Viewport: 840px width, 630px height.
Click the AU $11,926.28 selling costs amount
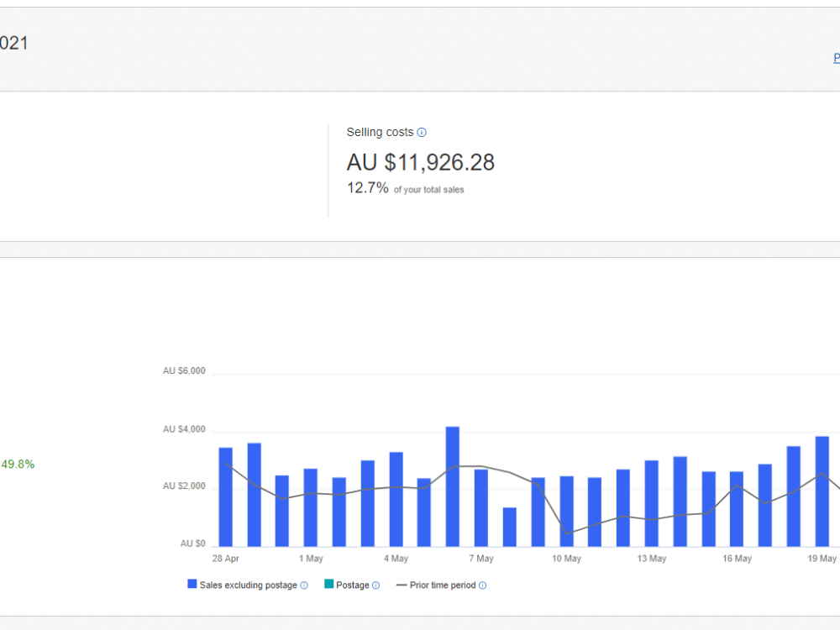[x=421, y=162]
